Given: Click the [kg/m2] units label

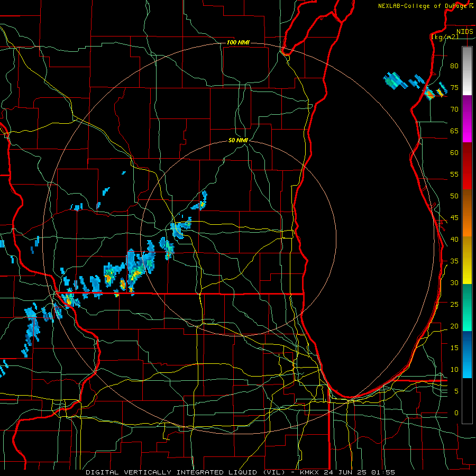Looking at the screenshot, I should (445, 37).
